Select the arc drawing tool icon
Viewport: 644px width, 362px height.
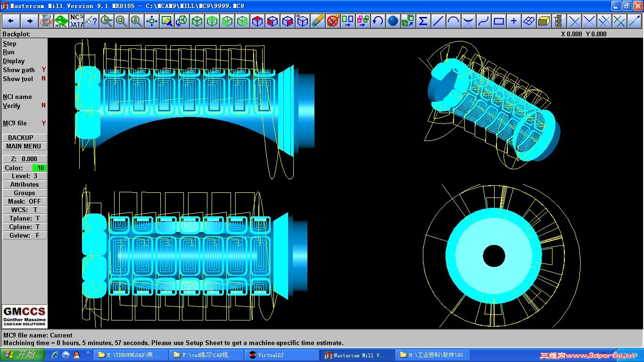(x=454, y=21)
